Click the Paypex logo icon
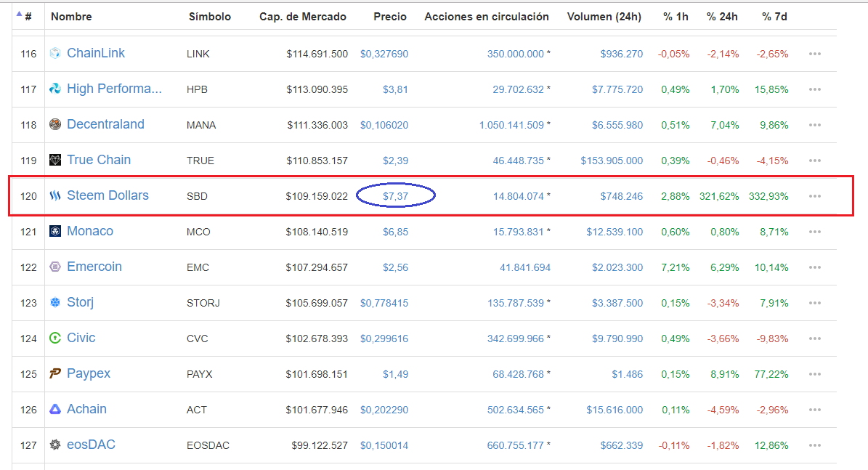868x470 pixels. [54, 373]
